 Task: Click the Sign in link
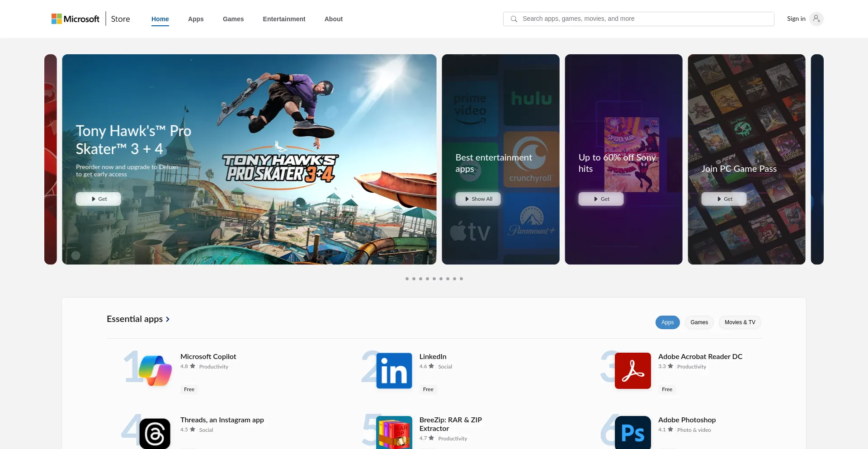tap(796, 19)
